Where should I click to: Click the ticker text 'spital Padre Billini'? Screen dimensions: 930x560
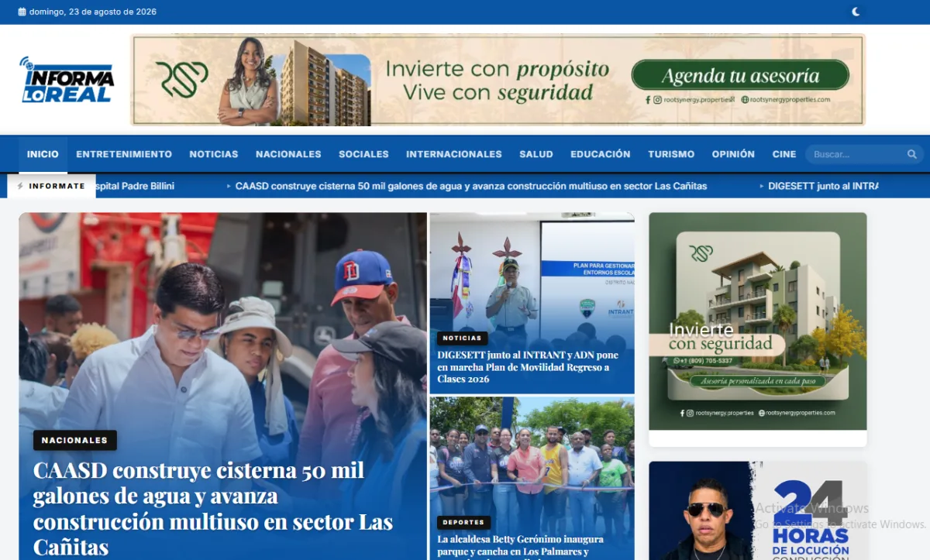tap(135, 186)
